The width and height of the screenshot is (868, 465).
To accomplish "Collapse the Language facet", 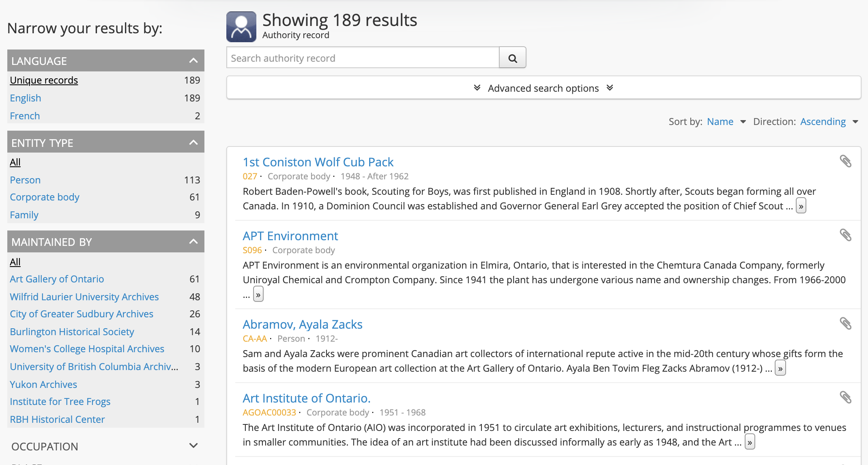I will point(193,61).
